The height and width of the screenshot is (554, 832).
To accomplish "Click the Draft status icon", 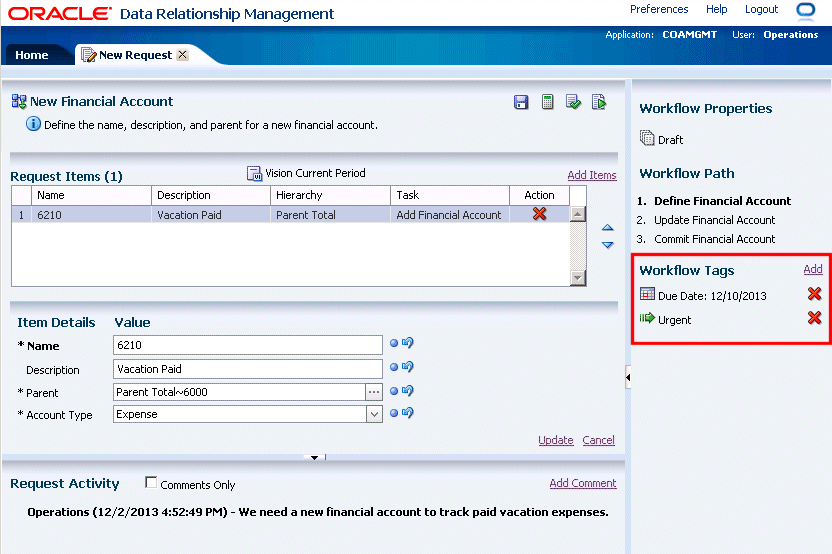I will tap(647, 138).
